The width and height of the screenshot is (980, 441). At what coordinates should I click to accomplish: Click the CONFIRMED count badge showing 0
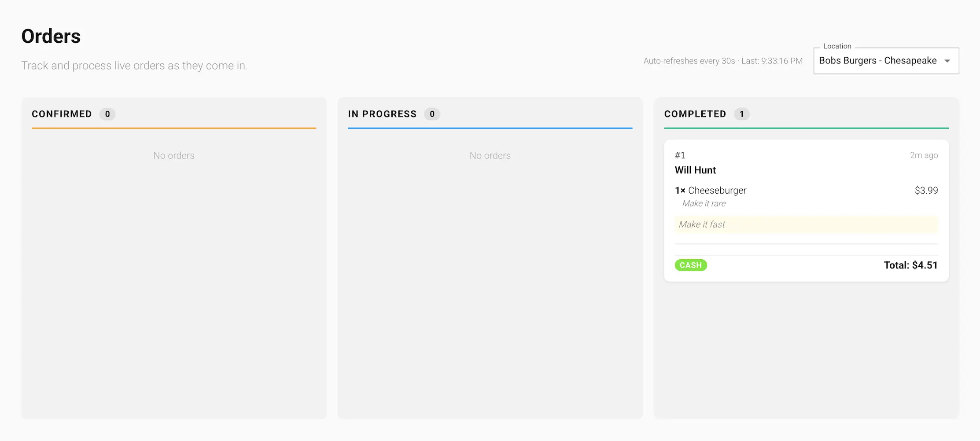(107, 114)
